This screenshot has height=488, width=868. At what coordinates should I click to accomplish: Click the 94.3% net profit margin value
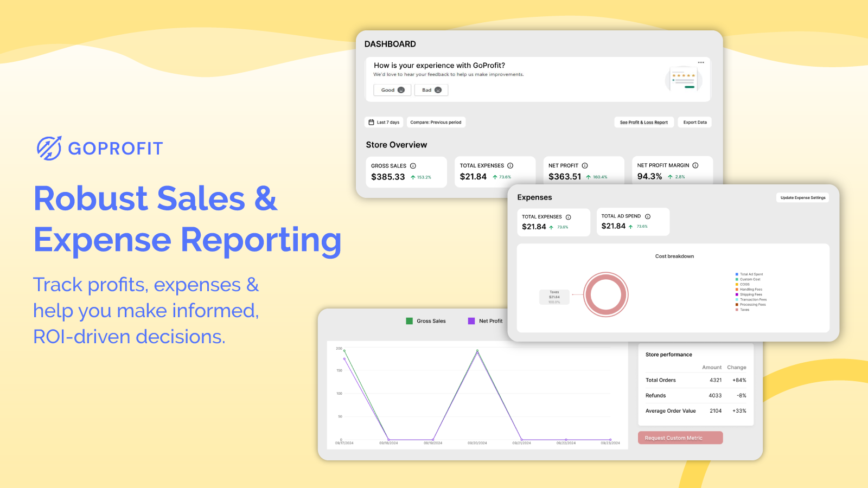tap(649, 176)
